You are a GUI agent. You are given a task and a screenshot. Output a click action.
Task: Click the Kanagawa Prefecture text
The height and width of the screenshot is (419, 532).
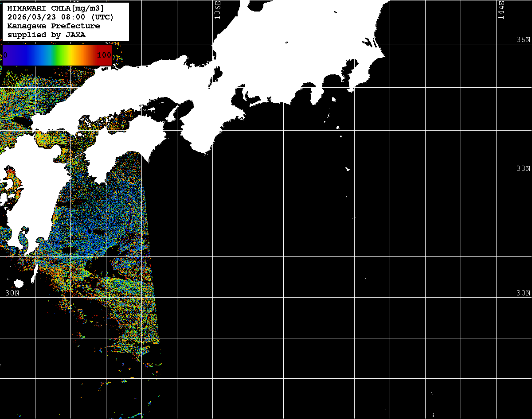[x=54, y=26]
